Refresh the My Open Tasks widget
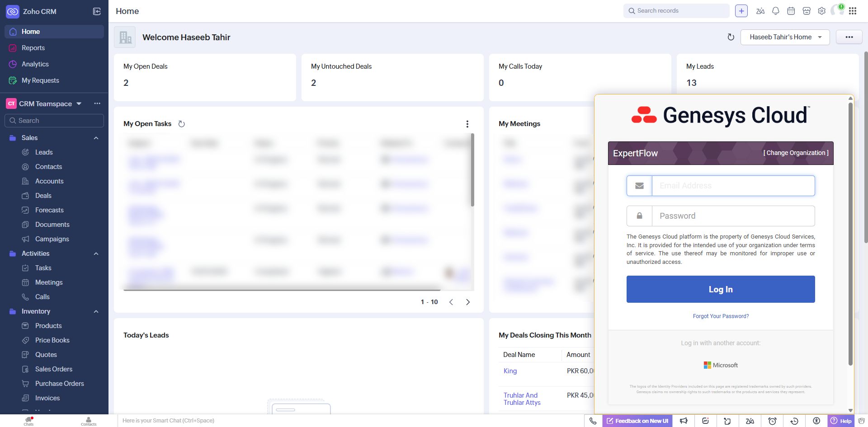This screenshot has width=868, height=427. tap(182, 124)
